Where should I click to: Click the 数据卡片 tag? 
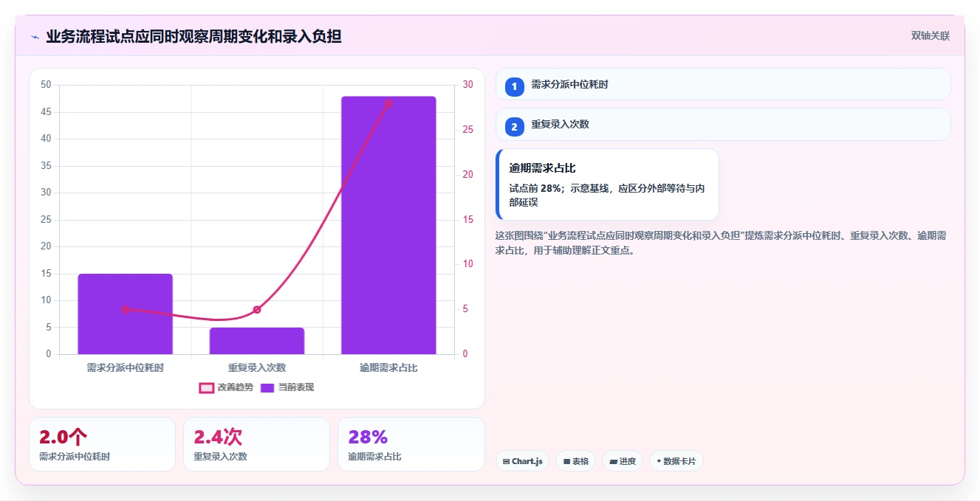pyautogui.click(x=676, y=461)
